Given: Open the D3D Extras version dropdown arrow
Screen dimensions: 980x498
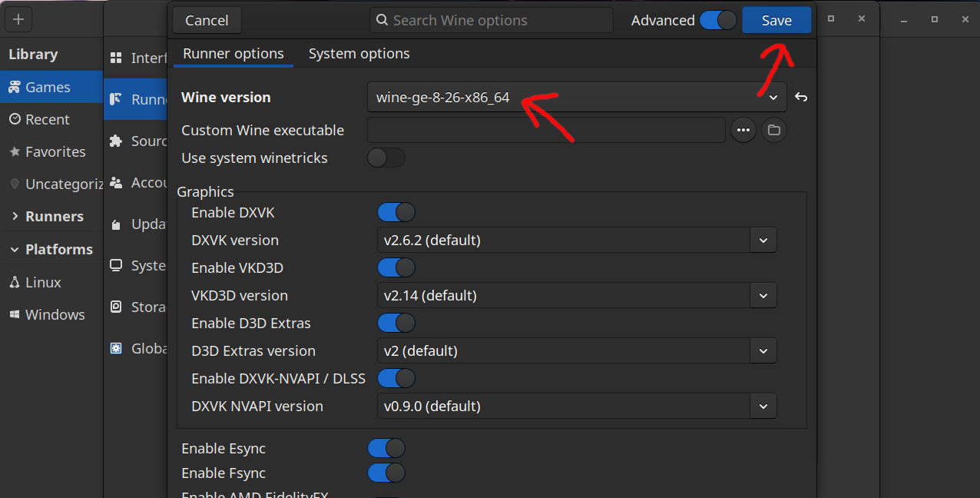Looking at the screenshot, I should (x=763, y=350).
